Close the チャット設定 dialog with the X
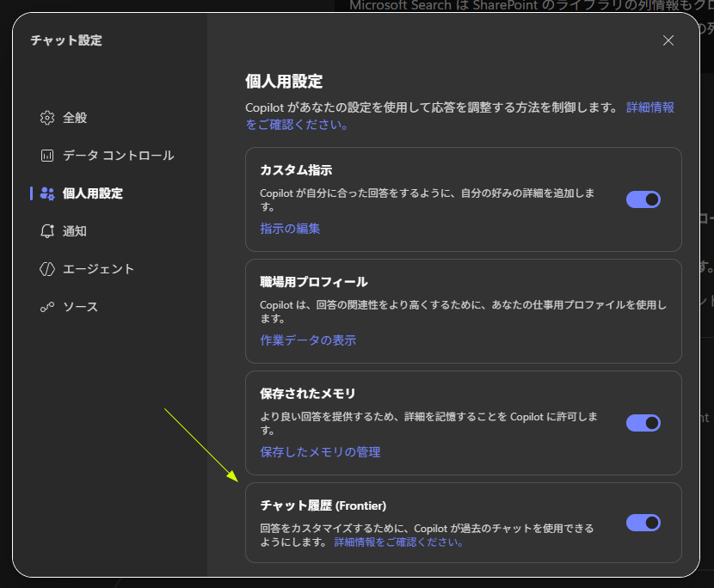This screenshot has width=714, height=588. [668, 40]
